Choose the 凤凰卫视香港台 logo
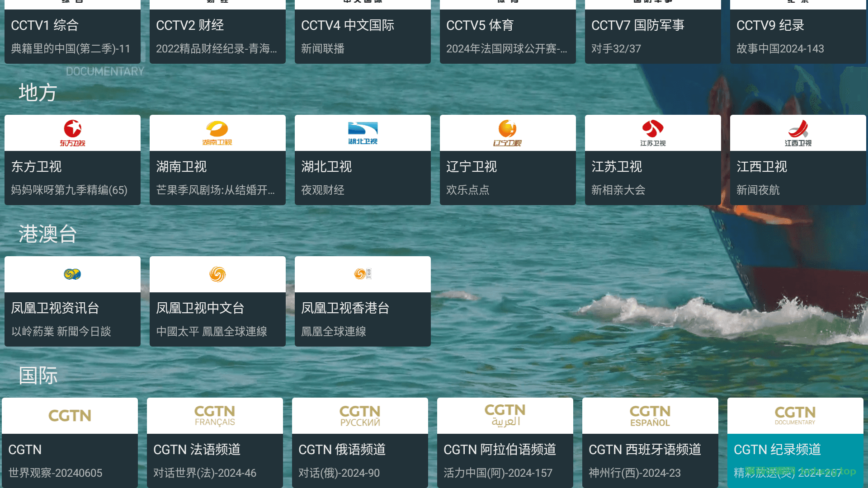The image size is (868, 488). pyautogui.click(x=363, y=274)
